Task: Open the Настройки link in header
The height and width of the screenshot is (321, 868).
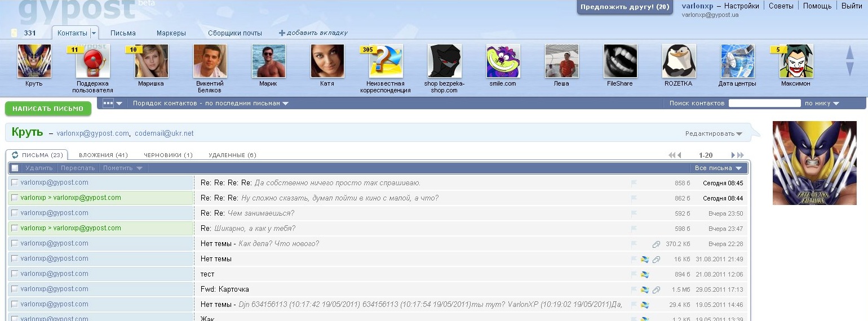Action: tap(741, 6)
